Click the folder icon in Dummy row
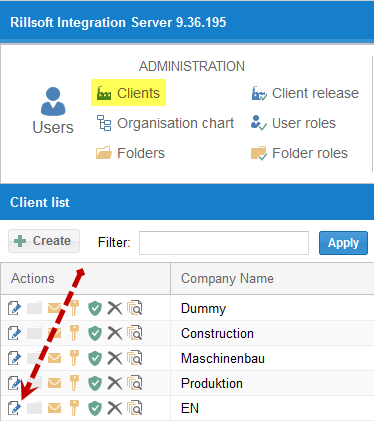The height and width of the screenshot is (421, 374). 34,308
